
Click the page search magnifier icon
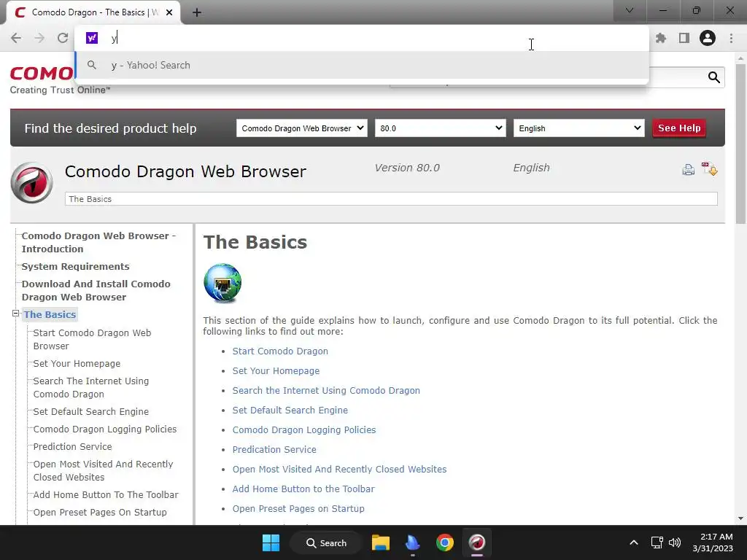pyautogui.click(x=713, y=77)
